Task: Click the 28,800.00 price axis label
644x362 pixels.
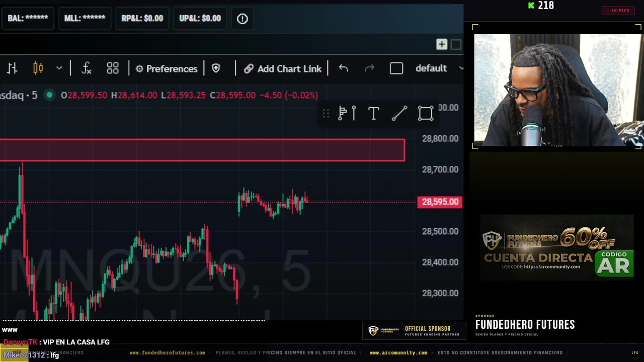Action: tap(440, 139)
